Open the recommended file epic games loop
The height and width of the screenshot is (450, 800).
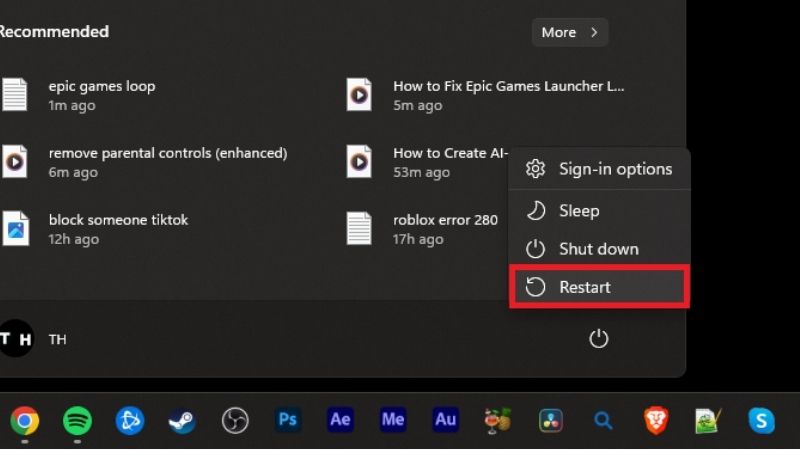pos(79,95)
